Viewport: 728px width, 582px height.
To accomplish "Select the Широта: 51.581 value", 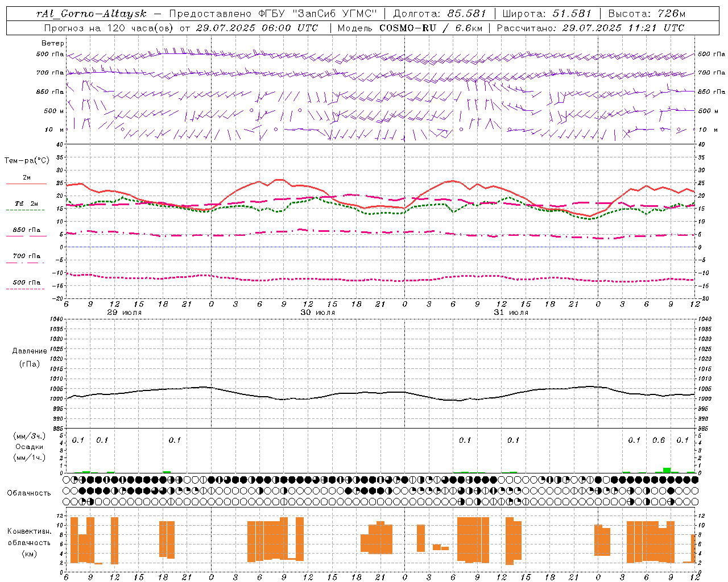I will pyautogui.click(x=547, y=14).
